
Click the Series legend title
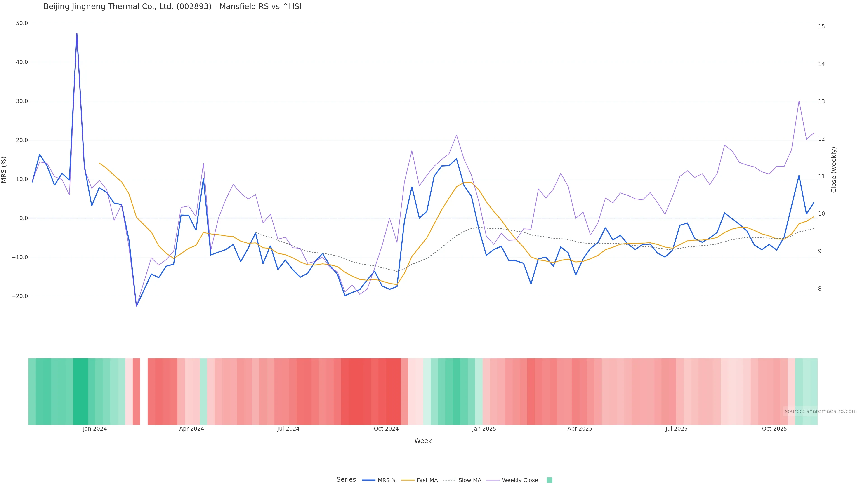click(346, 480)
